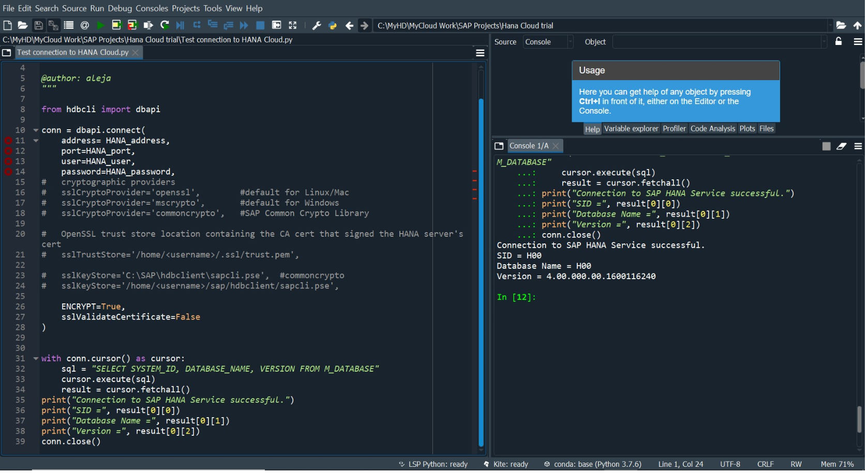Toggle fullscreen mode icon
868x473 pixels.
click(x=293, y=25)
